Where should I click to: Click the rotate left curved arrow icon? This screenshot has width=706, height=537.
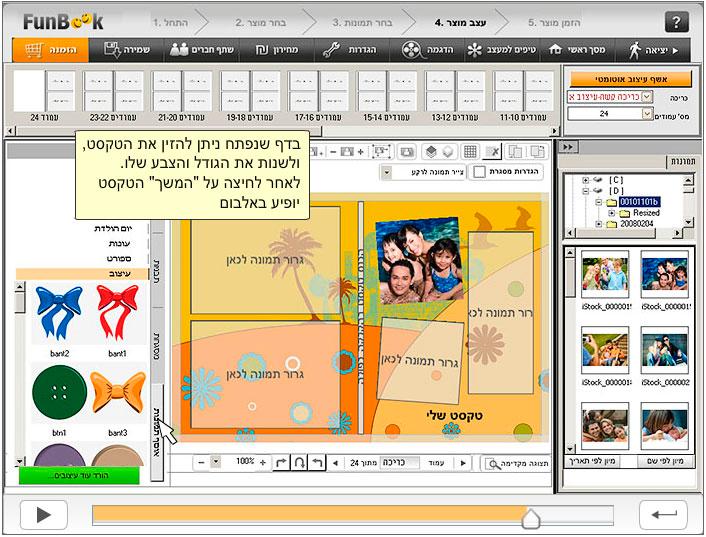pyautogui.click(x=317, y=462)
